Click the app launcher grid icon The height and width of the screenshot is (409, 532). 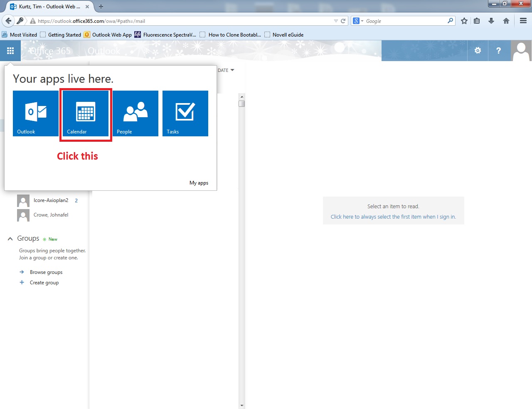click(10, 51)
